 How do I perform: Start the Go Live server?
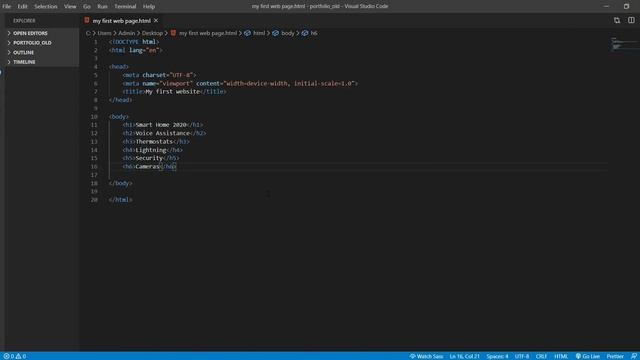point(588,356)
